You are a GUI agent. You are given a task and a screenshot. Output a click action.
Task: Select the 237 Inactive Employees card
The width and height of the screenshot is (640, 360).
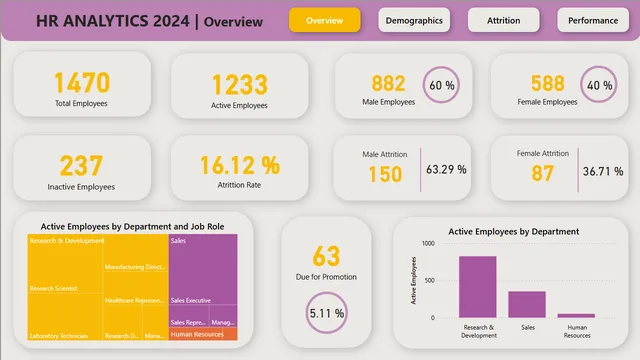tap(82, 168)
